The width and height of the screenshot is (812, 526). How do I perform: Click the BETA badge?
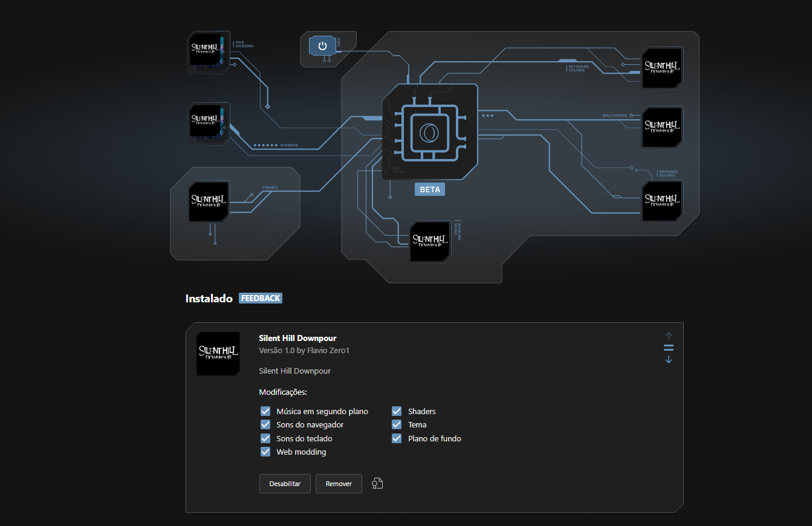click(x=430, y=189)
